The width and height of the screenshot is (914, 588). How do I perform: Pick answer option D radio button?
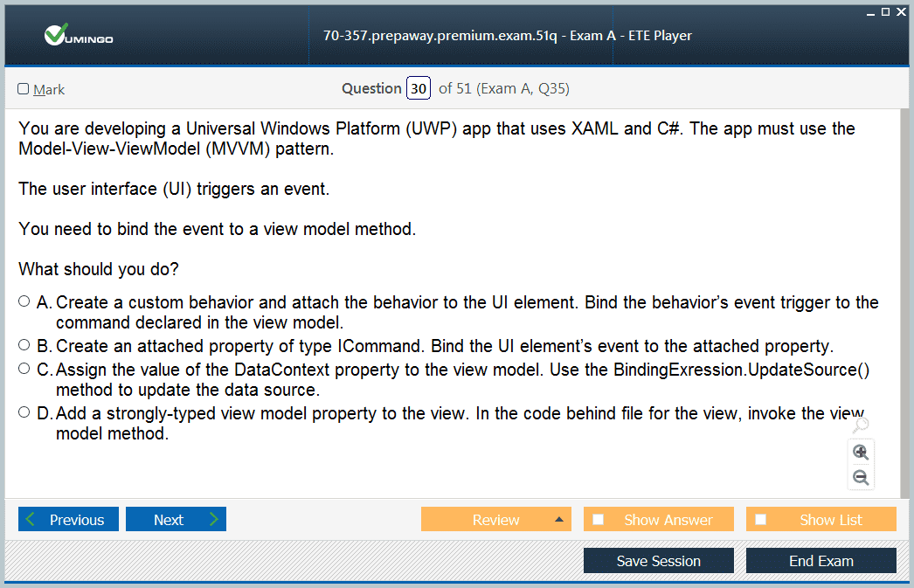[x=24, y=412]
